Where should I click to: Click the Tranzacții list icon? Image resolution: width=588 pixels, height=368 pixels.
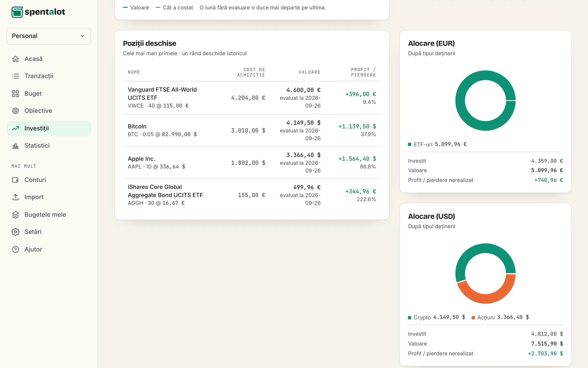16,76
